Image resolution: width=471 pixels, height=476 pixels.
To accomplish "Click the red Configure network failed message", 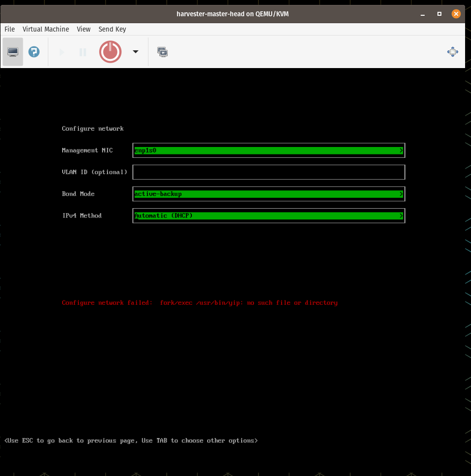I will pos(200,303).
